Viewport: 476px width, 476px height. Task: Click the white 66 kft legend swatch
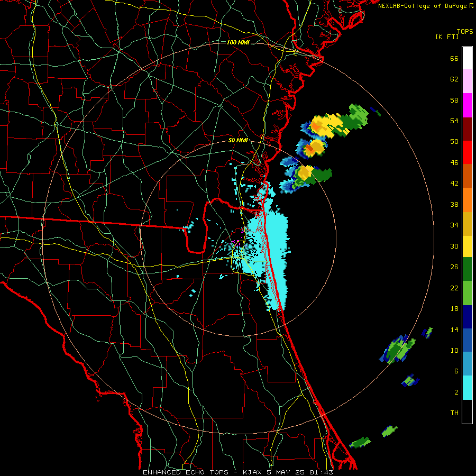pos(467,58)
